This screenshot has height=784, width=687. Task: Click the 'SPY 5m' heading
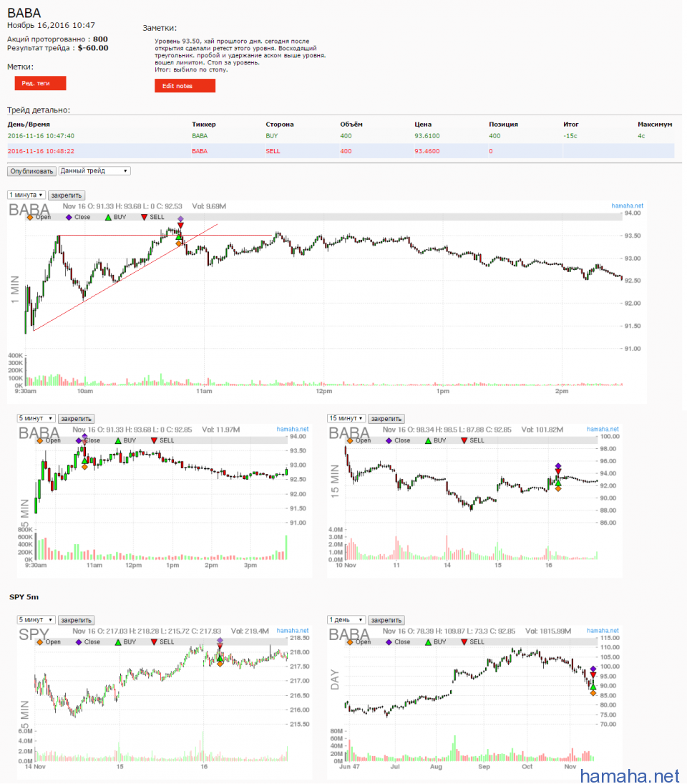(x=24, y=597)
